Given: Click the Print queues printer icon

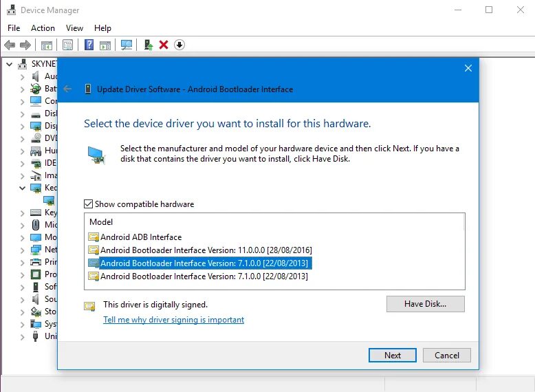Looking at the screenshot, I should 36,262.
